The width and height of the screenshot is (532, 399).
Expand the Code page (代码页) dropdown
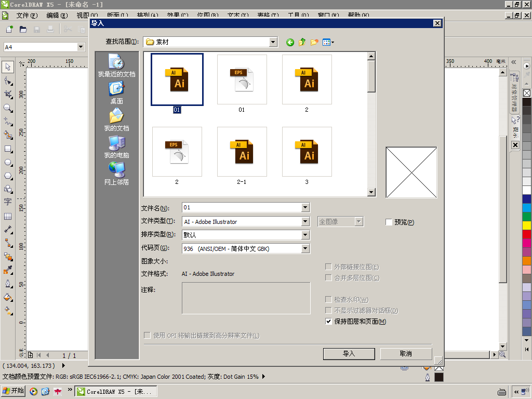pyautogui.click(x=305, y=249)
